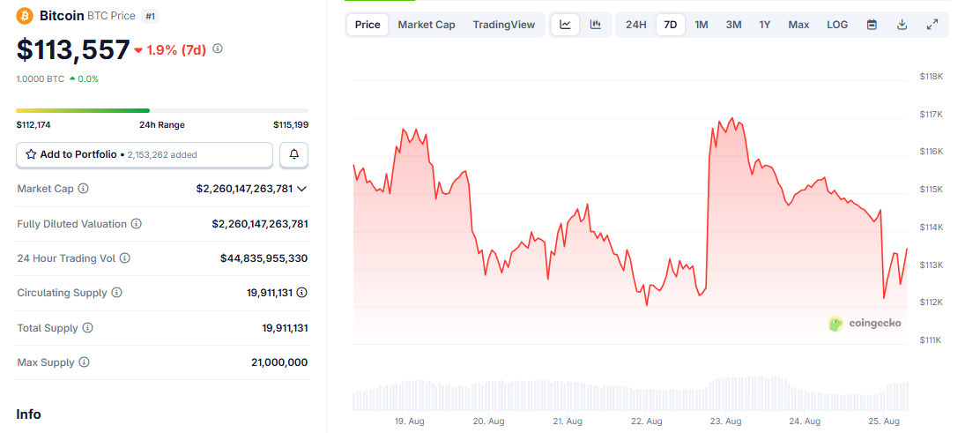The height and width of the screenshot is (433, 980).
Task: Set chart range to 1Y
Action: [764, 25]
